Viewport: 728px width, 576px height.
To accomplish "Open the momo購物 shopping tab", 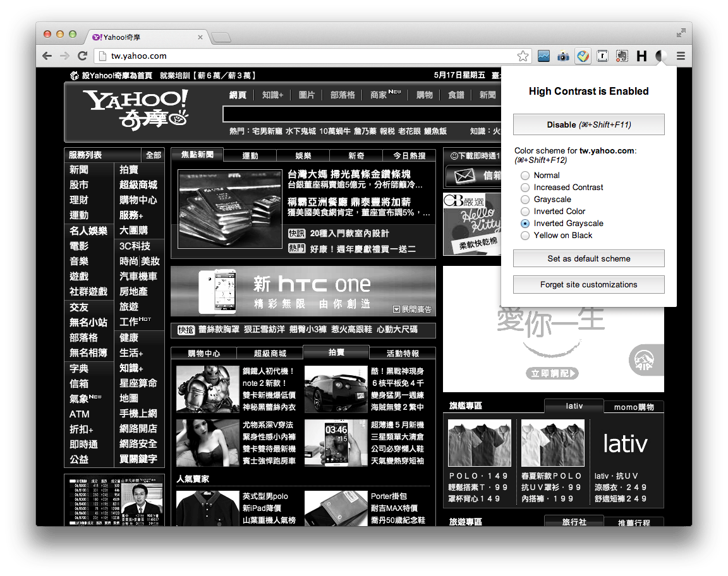I will (x=634, y=407).
